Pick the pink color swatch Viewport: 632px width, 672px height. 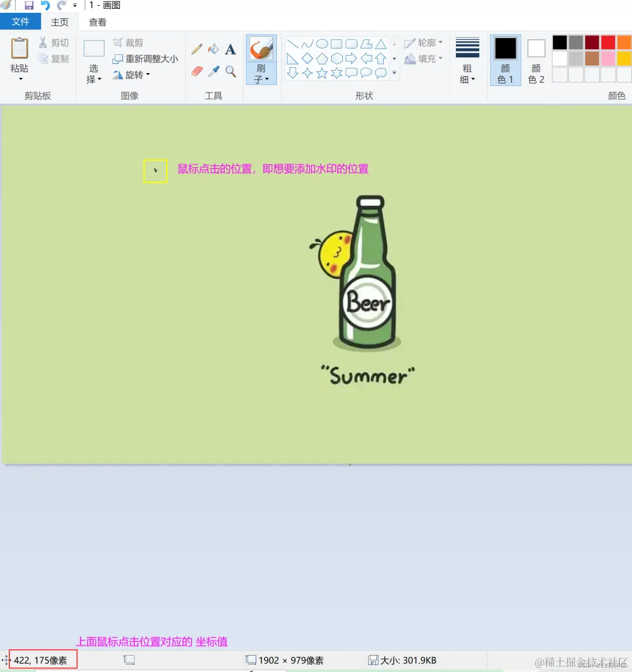click(608, 58)
